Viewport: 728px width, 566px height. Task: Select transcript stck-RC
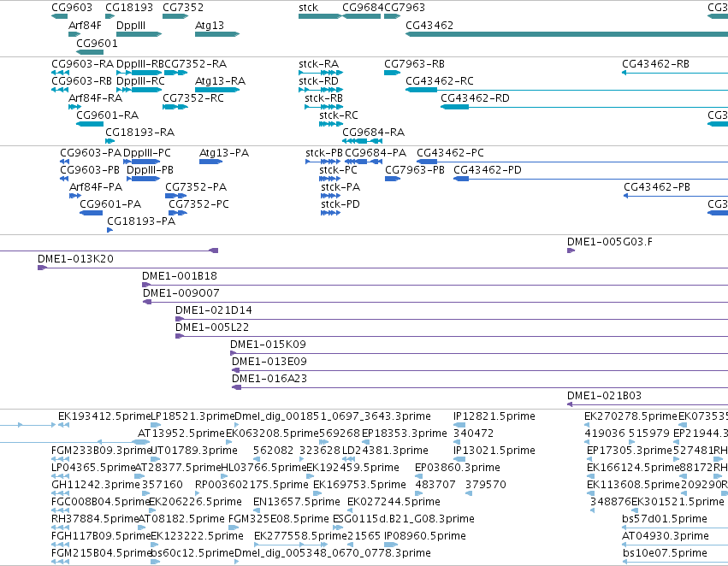(x=331, y=124)
